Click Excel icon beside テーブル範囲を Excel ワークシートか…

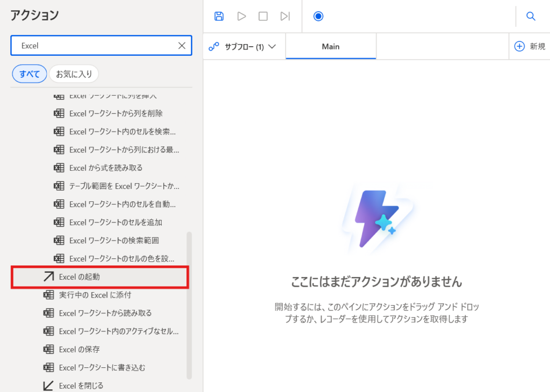click(x=59, y=186)
